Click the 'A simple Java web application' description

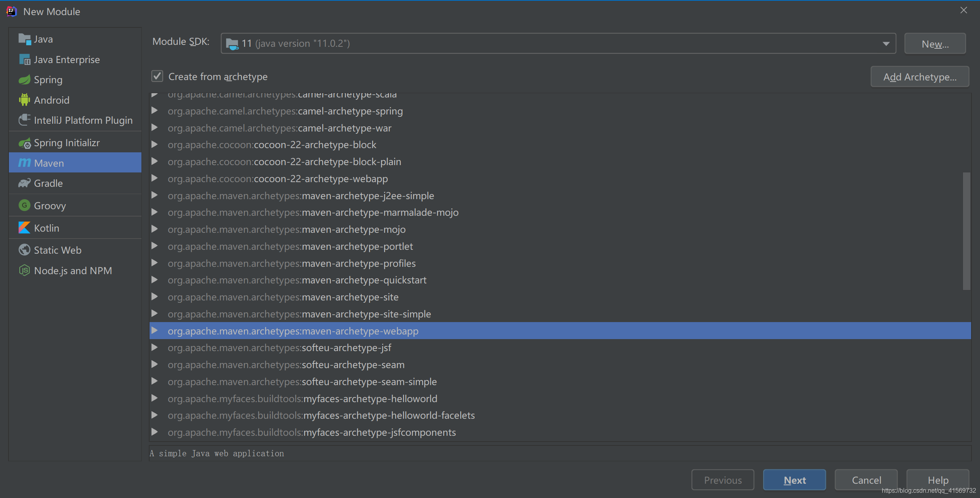pyautogui.click(x=217, y=453)
